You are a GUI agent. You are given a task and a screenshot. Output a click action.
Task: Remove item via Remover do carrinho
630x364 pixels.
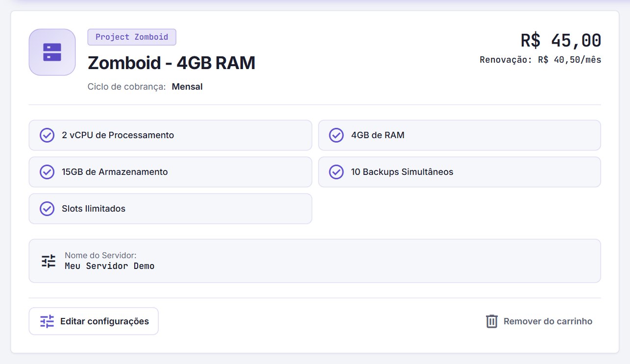tap(539, 321)
